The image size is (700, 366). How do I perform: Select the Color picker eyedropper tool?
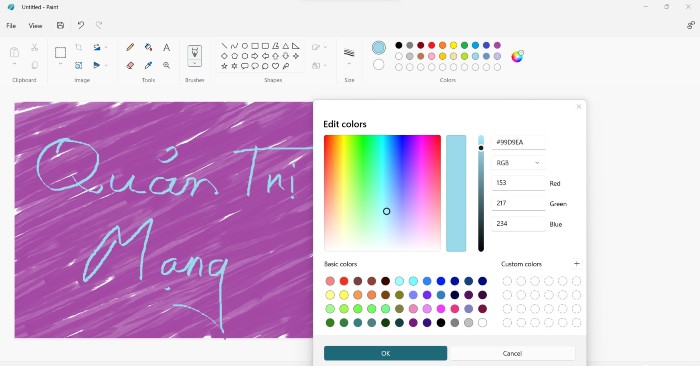pyautogui.click(x=149, y=65)
